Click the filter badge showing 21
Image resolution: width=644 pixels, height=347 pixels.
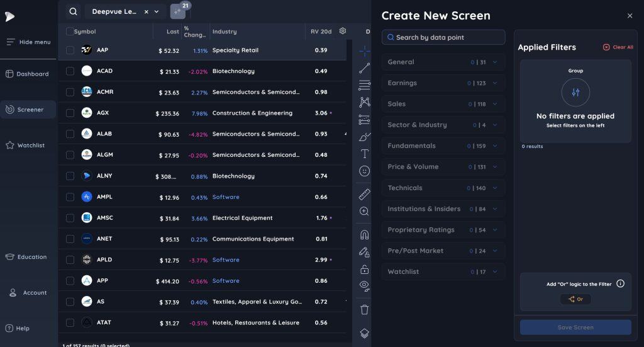coord(179,11)
